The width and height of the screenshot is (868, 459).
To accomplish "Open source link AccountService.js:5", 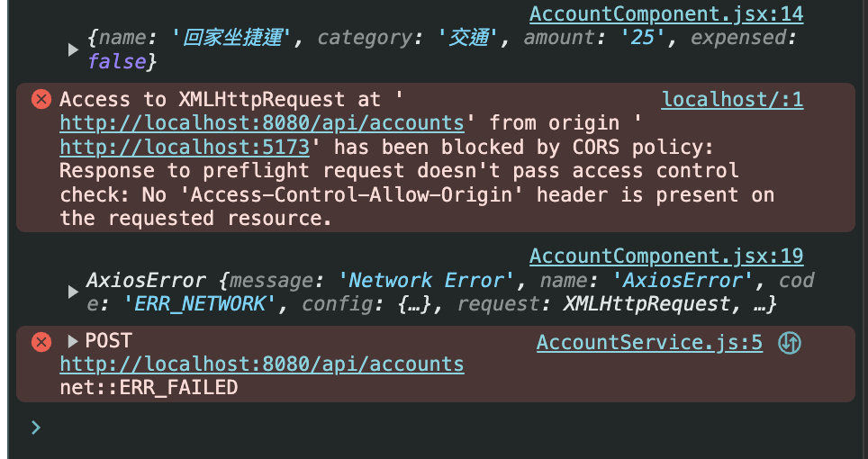I will pos(649,343).
